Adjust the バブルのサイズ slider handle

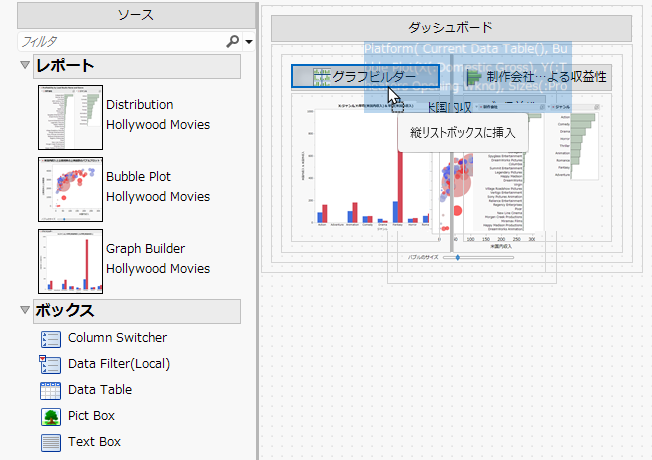pos(457,257)
